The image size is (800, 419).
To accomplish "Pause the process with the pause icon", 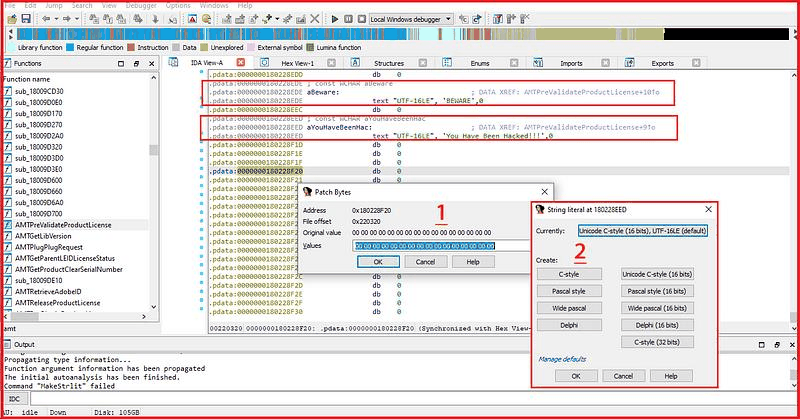I will [348, 19].
